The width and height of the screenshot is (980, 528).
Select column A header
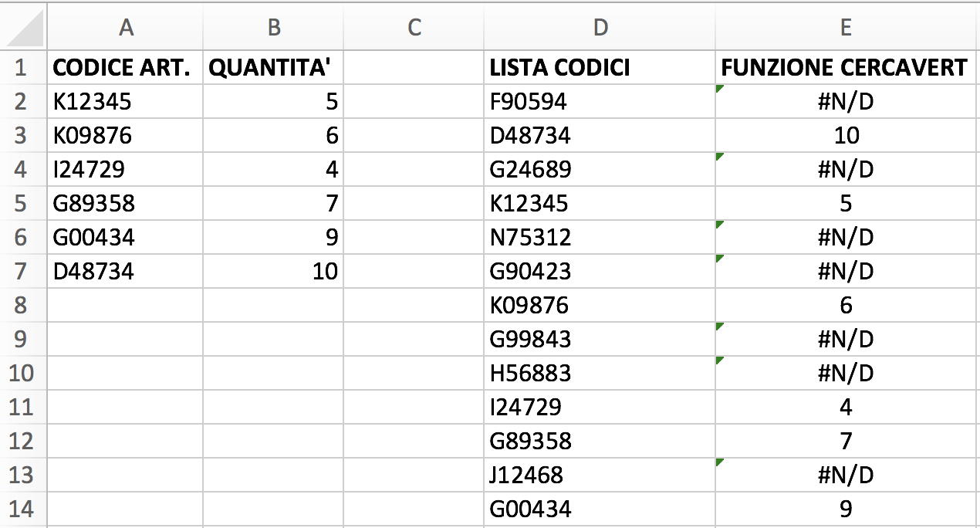[126, 27]
